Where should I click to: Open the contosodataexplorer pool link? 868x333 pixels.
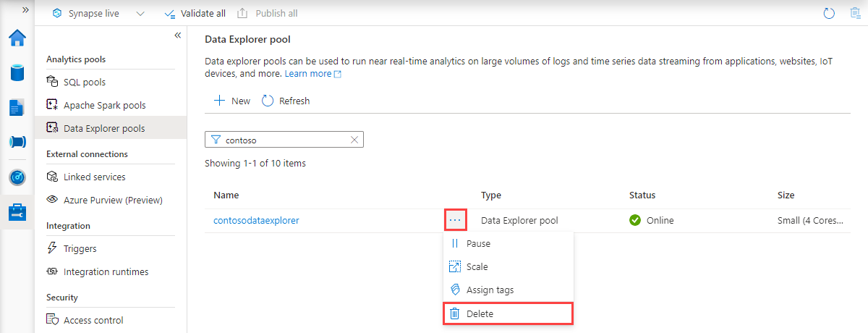click(x=256, y=221)
